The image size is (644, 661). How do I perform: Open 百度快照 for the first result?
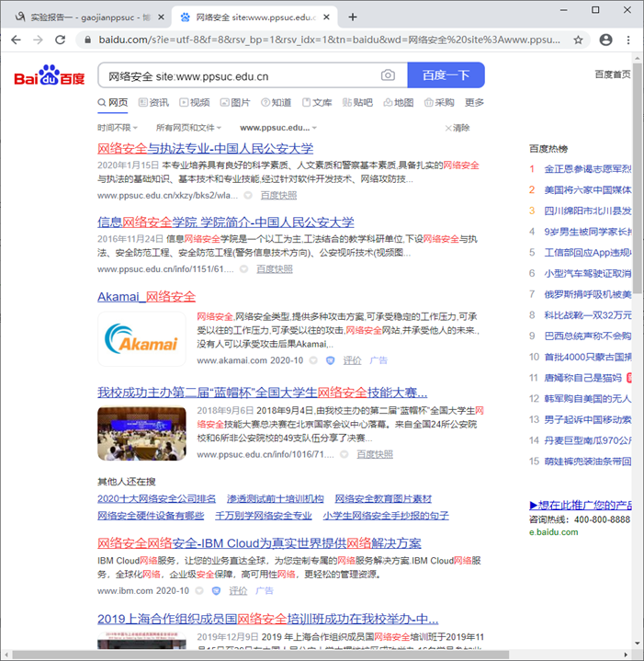pos(279,195)
